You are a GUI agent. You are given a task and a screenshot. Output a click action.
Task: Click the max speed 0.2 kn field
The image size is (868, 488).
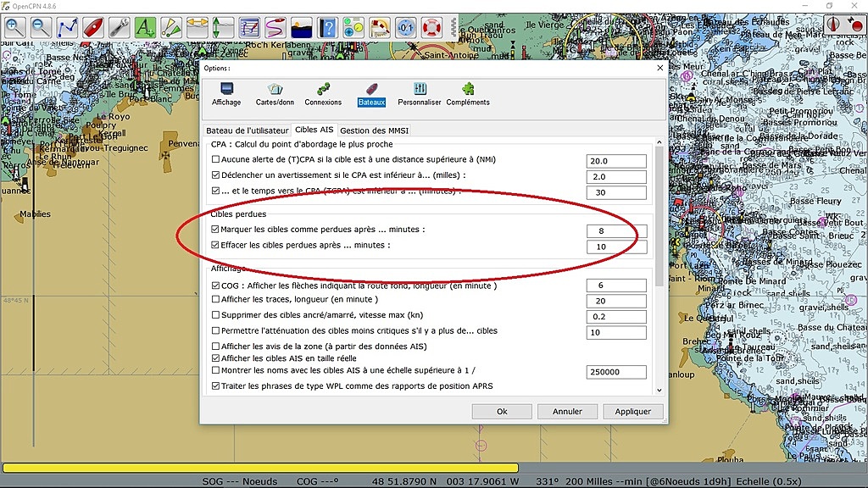(x=616, y=317)
